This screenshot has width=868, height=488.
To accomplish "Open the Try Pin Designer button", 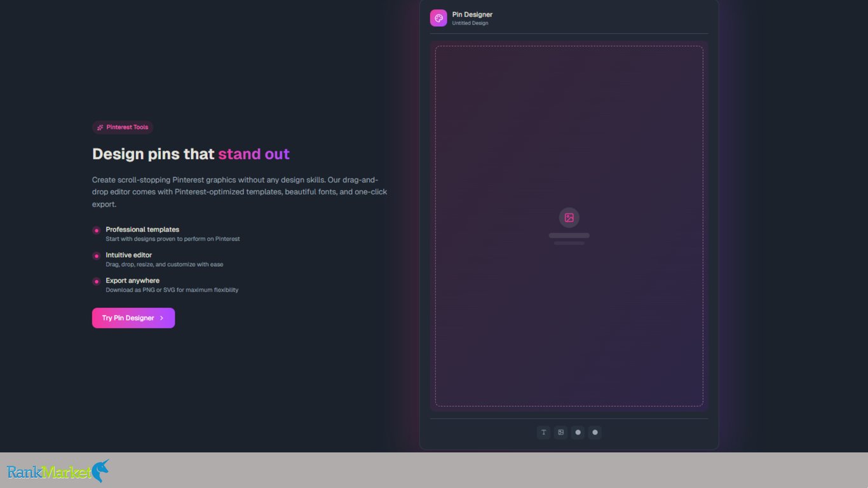I will click(x=133, y=318).
